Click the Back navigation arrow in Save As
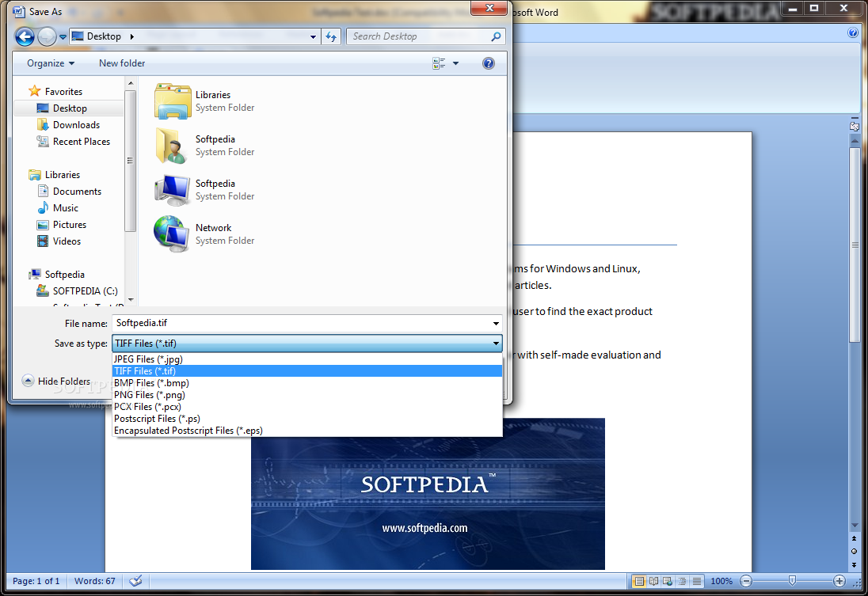Viewport: 868px width, 596px height. [x=25, y=36]
